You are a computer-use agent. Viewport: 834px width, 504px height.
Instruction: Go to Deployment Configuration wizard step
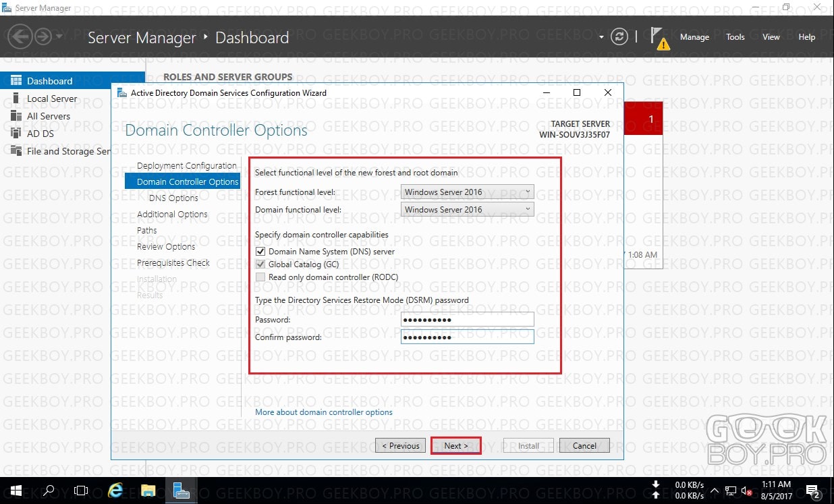(187, 165)
